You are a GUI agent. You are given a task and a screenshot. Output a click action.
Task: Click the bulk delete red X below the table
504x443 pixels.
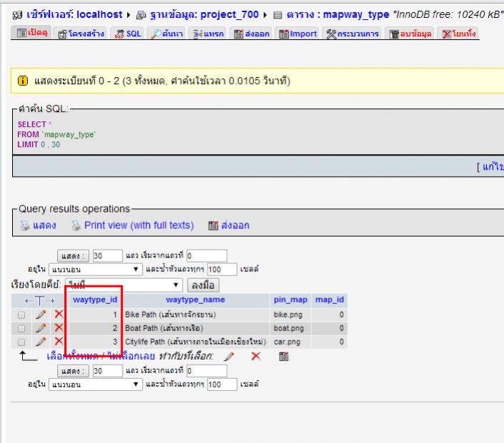pos(256,355)
